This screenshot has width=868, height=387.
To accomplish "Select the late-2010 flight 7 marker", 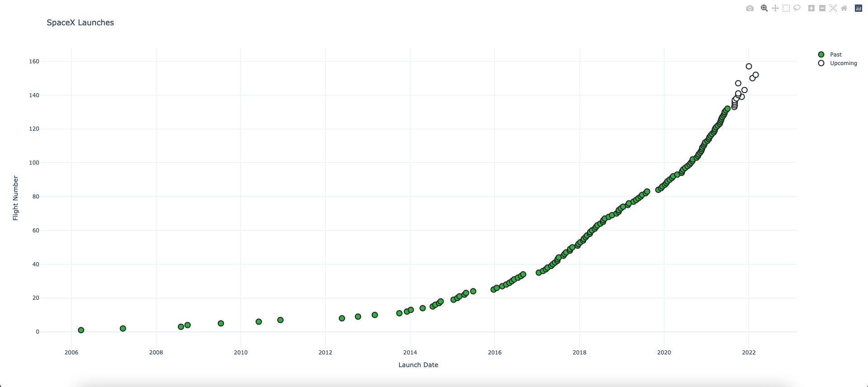I will (x=280, y=320).
